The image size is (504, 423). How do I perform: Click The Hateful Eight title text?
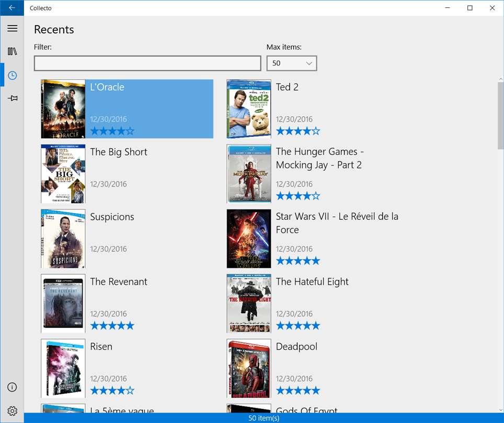pos(312,282)
